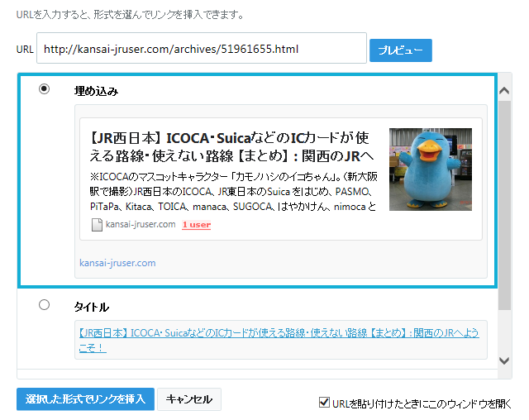The width and height of the screenshot is (529, 420).
Task: Click the bold embed card headline 【JR西日本】ICOCA・Suica
Action: pos(231,146)
